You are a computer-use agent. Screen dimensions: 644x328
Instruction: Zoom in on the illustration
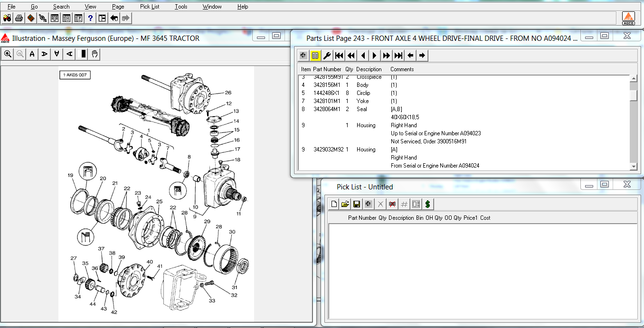tap(8, 54)
